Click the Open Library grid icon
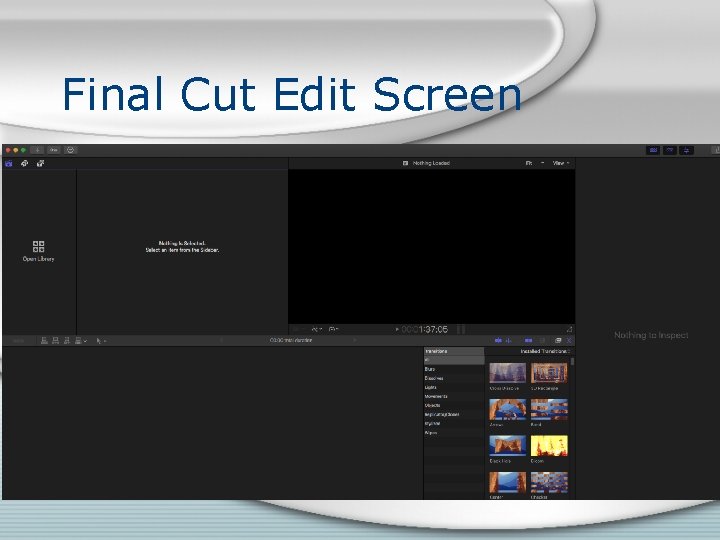The image size is (720, 540). pos(39,247)
